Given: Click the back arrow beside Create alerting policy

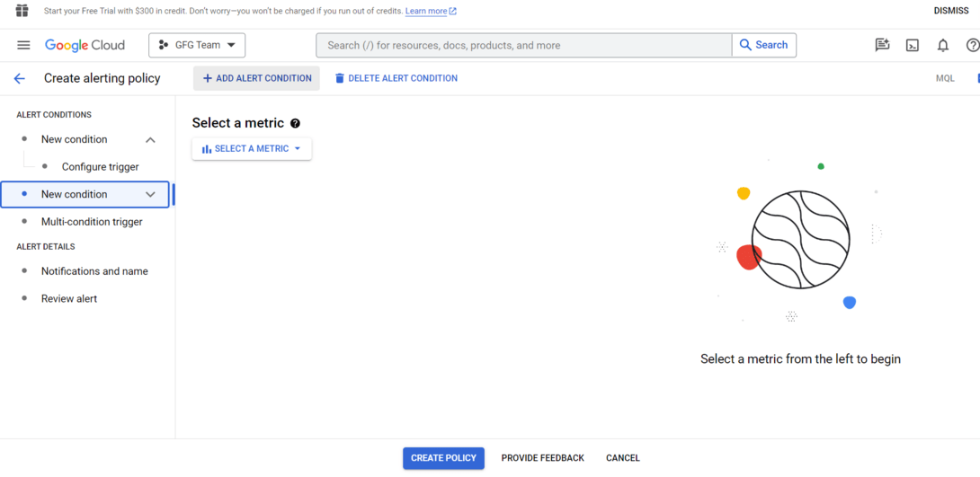Looking at the screenshot, I should [19, 78].
